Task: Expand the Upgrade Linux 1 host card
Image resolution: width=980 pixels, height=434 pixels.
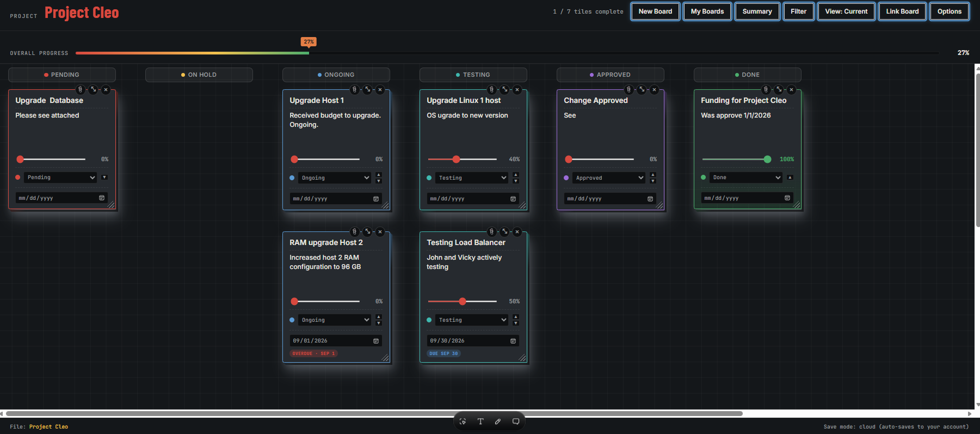Action: pyautogui.click(x=504, y=89)
